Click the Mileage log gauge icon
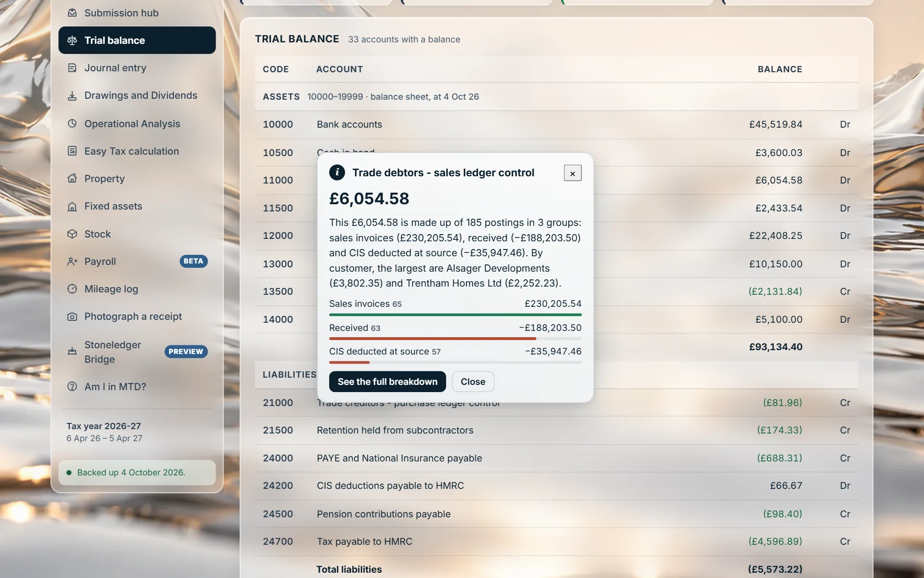Screen dimensions: 924x578 [72, 289]
